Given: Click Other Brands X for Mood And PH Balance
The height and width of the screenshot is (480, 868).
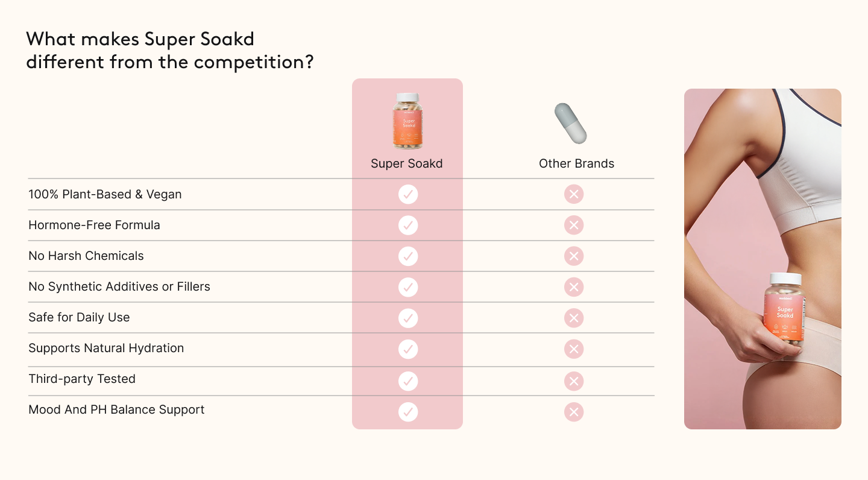Looking at the screenshot, I should 574,412.
